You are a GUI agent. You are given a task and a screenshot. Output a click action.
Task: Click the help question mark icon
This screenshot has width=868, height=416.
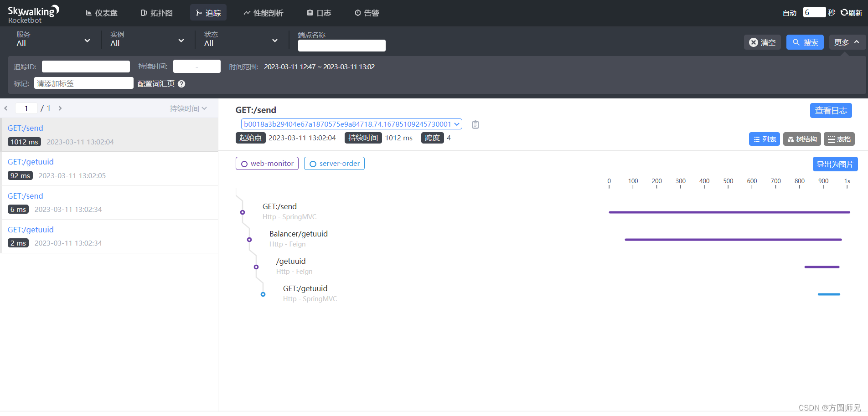click(x=181, y=84)
